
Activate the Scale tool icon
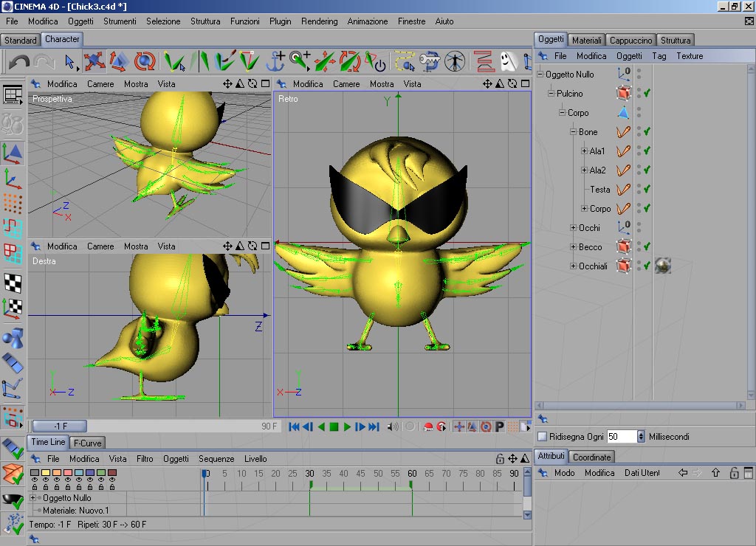pyautogui.click(x=119, y=61)
